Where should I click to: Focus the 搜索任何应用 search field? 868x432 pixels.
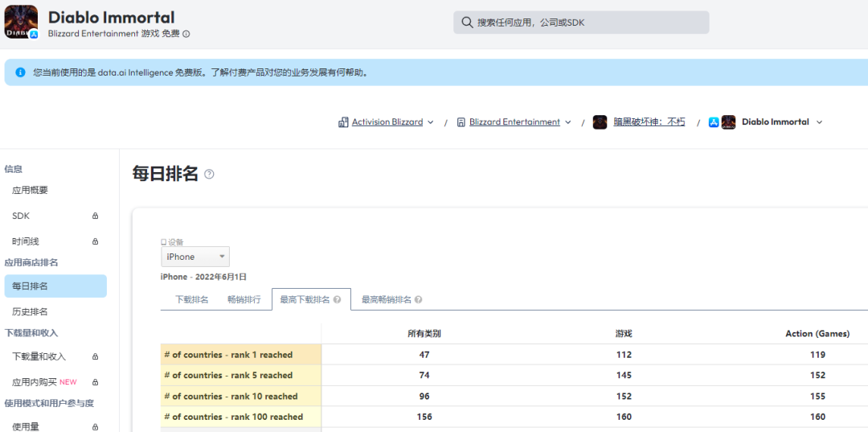581,23
